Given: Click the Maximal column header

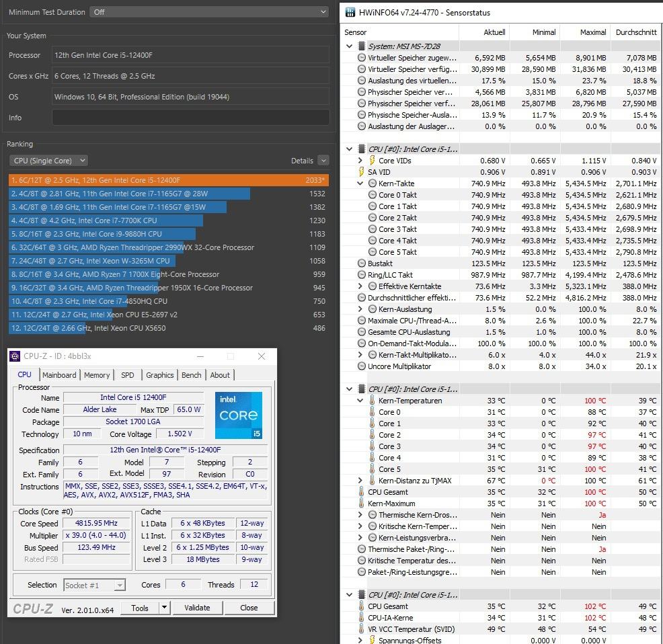Looking at the screenshot, I should click(x=585, y=32).
